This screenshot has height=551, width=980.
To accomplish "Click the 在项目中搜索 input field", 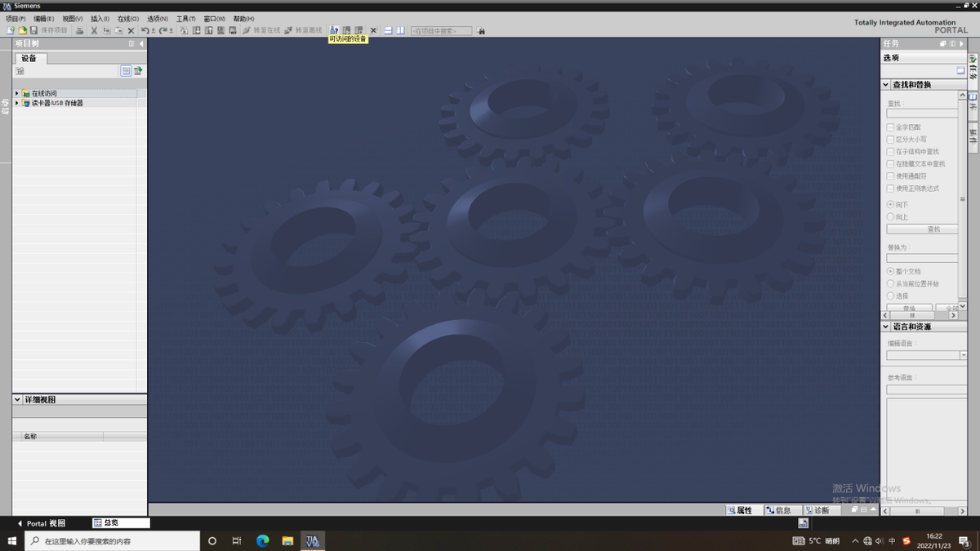I will [x=441, y=31].
